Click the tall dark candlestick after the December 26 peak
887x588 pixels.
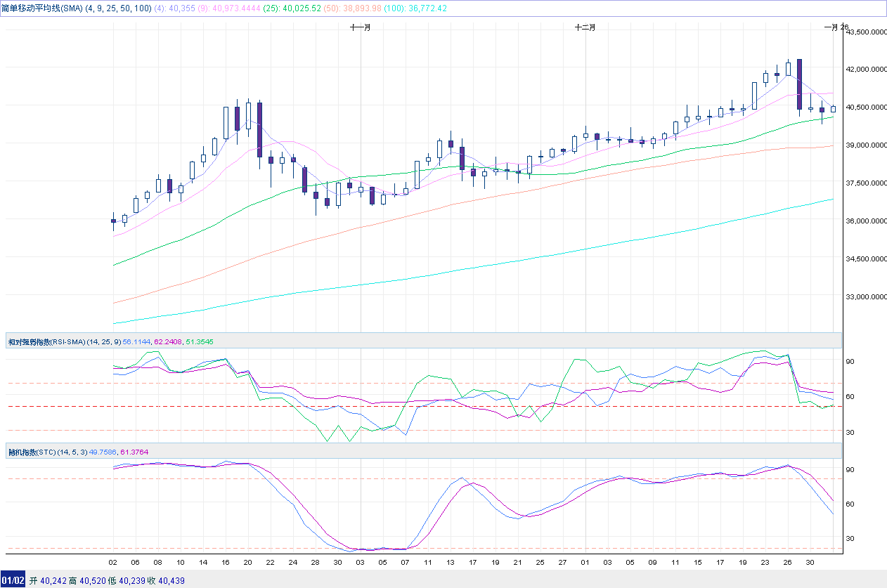pyautogui.click(x=799, y=84)
